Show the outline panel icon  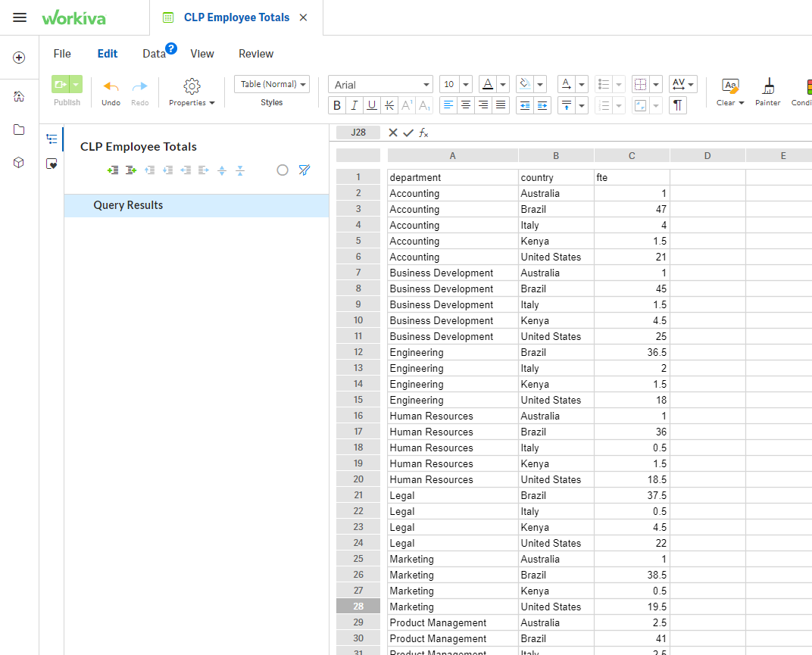pos(52,139)
